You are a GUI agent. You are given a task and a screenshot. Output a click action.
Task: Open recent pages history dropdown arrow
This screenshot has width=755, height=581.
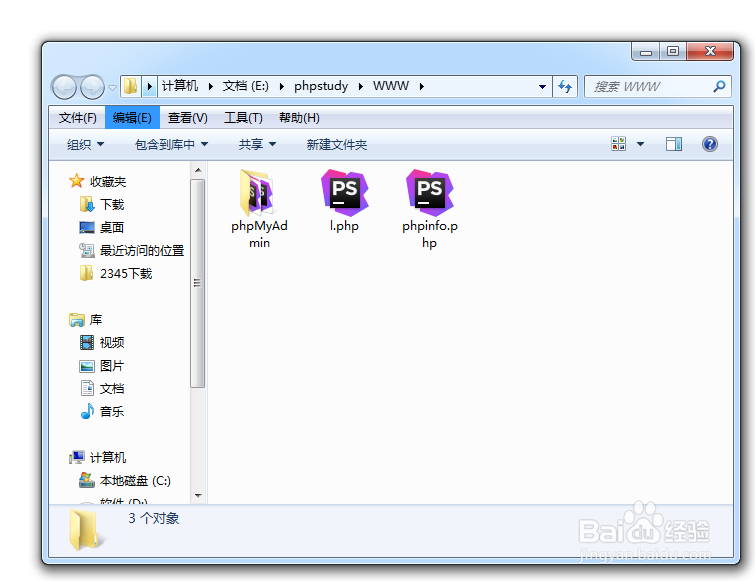pos(112,88)
